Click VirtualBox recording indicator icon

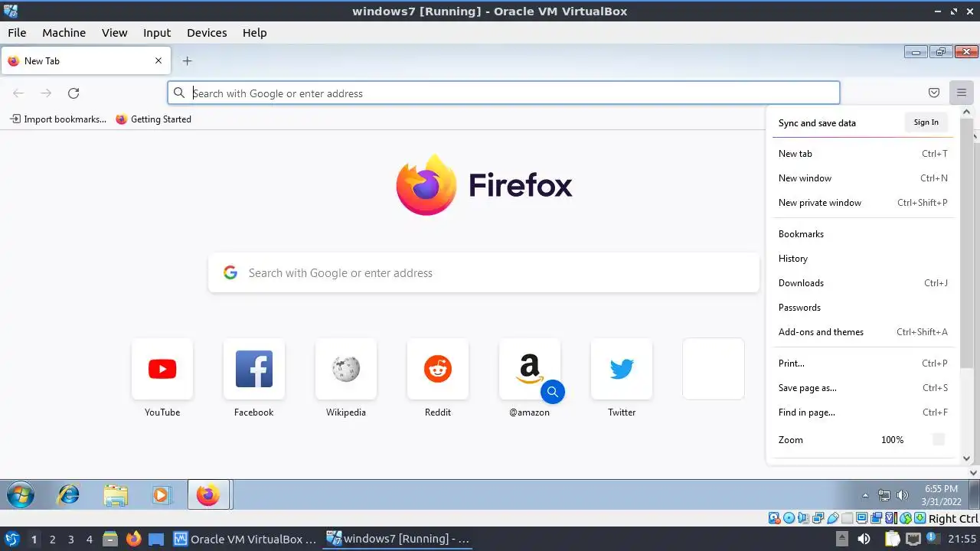point(876,518)
